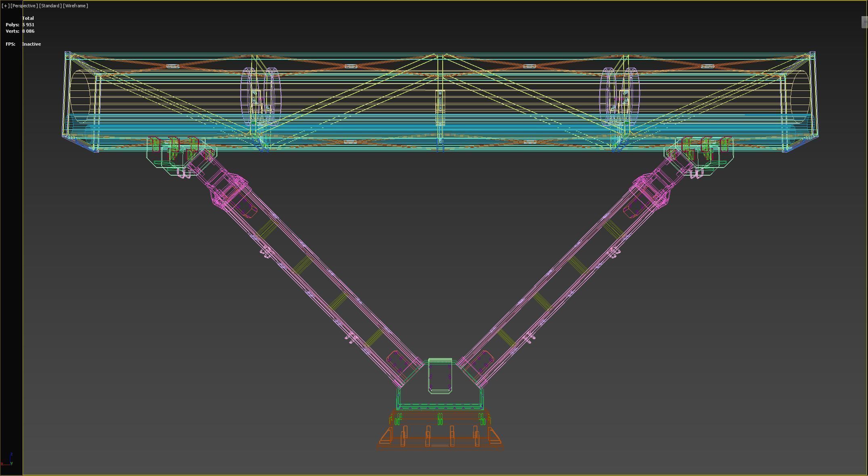Open the Perspective point-of-view viewport menu
868x476 pixels.
tap(24, 6)
